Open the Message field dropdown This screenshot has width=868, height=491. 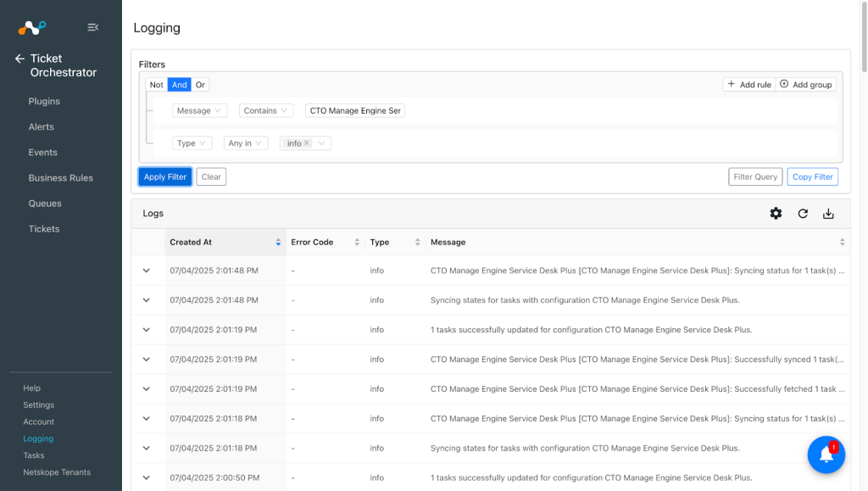click(199, 111)
